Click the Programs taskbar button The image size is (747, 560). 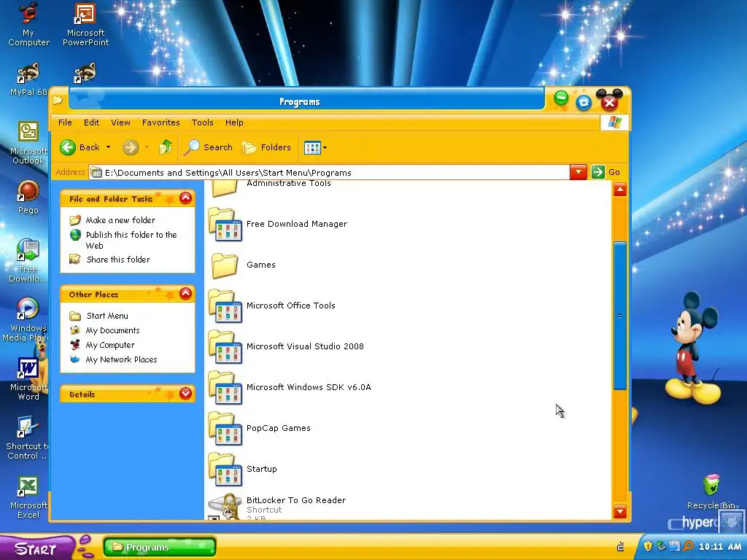pyautogui.click(x=160, y=547)
